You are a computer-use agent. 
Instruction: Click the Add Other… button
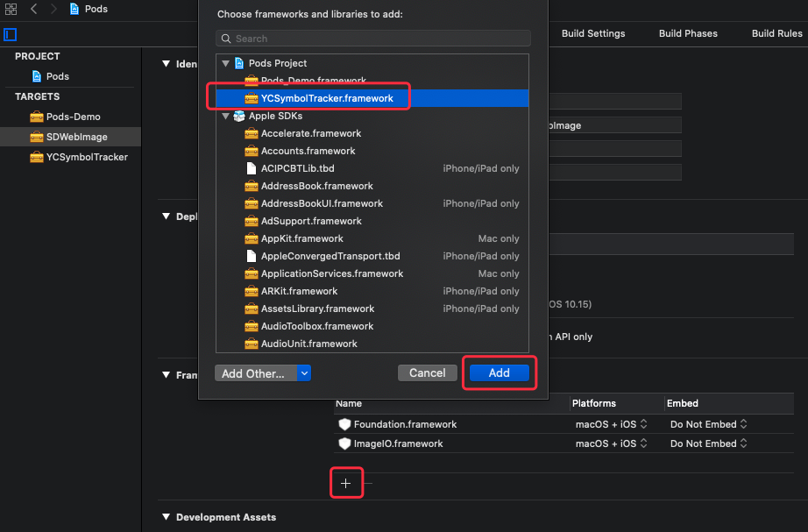[256, 373]
